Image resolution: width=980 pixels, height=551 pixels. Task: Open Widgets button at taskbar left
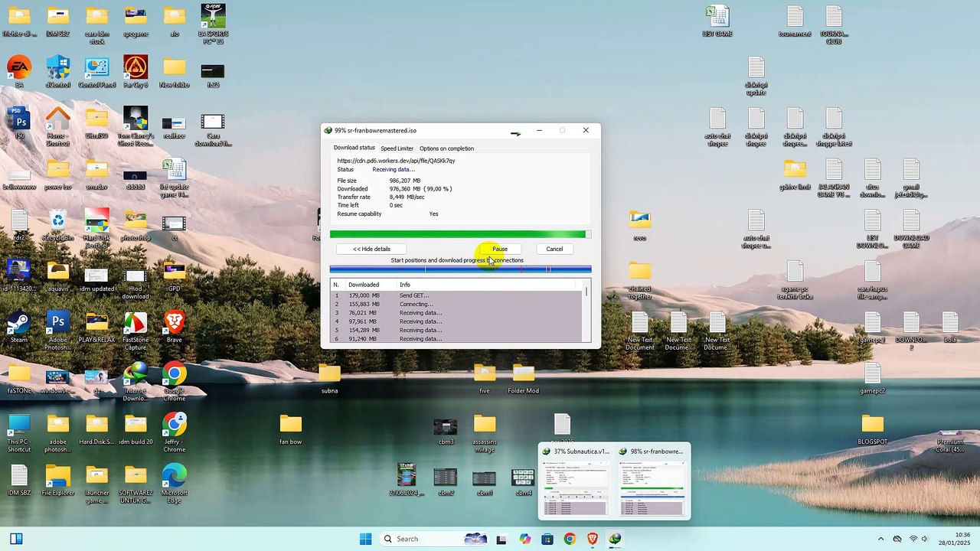15,539
